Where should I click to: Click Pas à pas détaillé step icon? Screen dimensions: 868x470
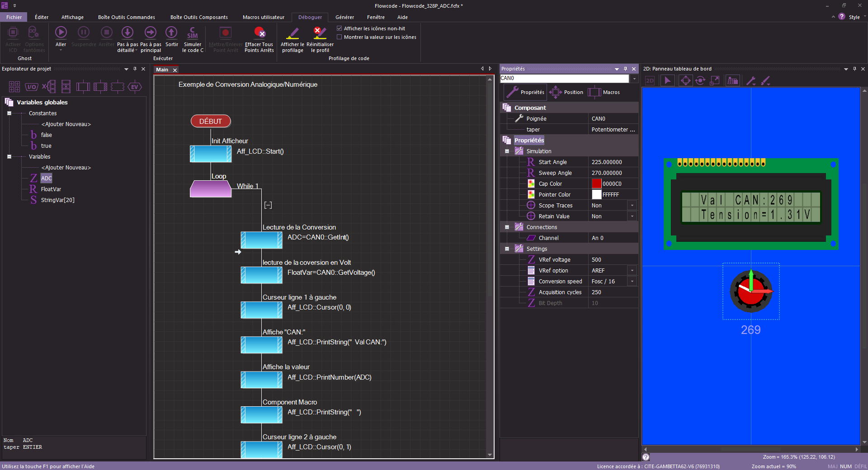127,33
